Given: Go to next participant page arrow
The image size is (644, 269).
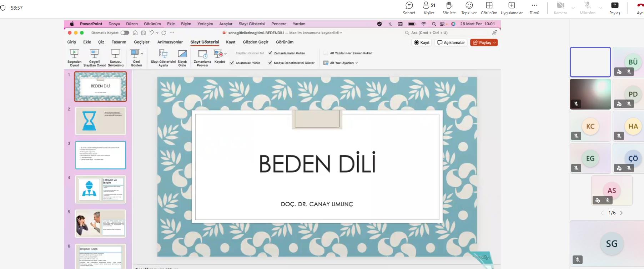Looking at the screenshot, I should (622, 213).
